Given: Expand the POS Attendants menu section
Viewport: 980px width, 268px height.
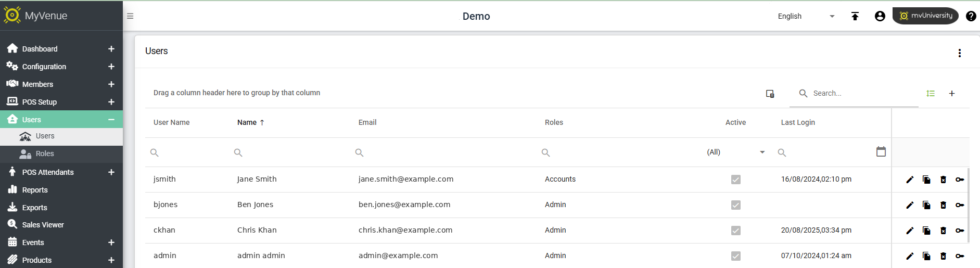Looking at the screenshot, I should [111, 172].
